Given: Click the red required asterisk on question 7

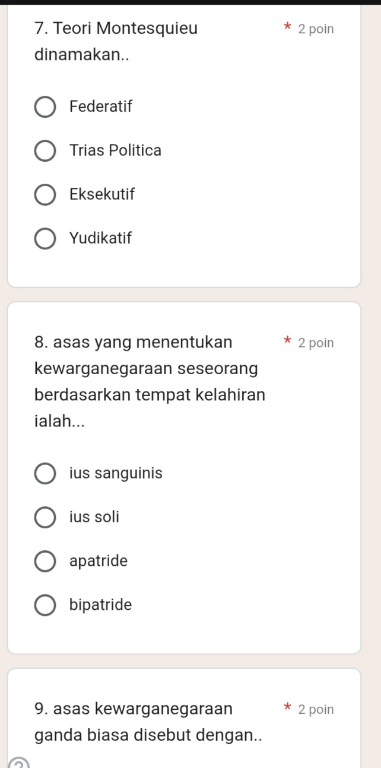Looking at the screenshot, I should point(288,27).
